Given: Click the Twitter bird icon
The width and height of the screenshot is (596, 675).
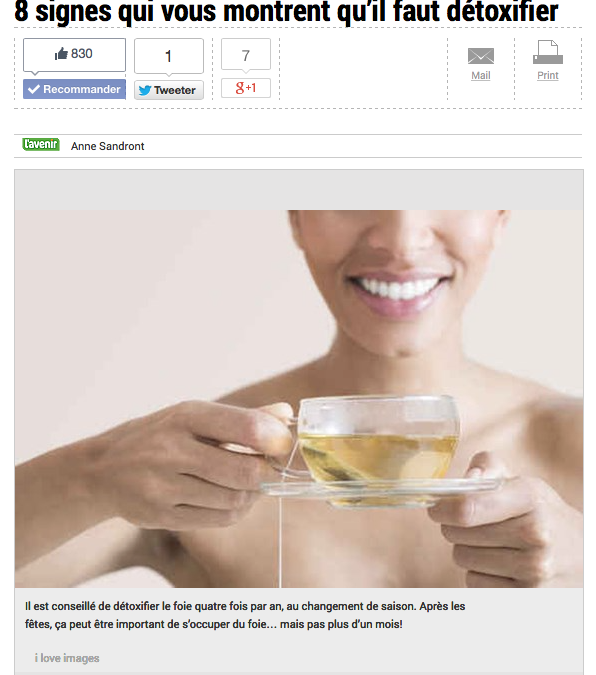Looking at the screenshot, I should pos(145,90).
